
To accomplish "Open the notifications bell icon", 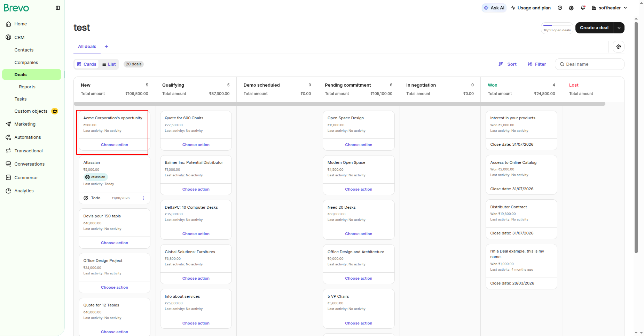I will [x=583, y=8].
